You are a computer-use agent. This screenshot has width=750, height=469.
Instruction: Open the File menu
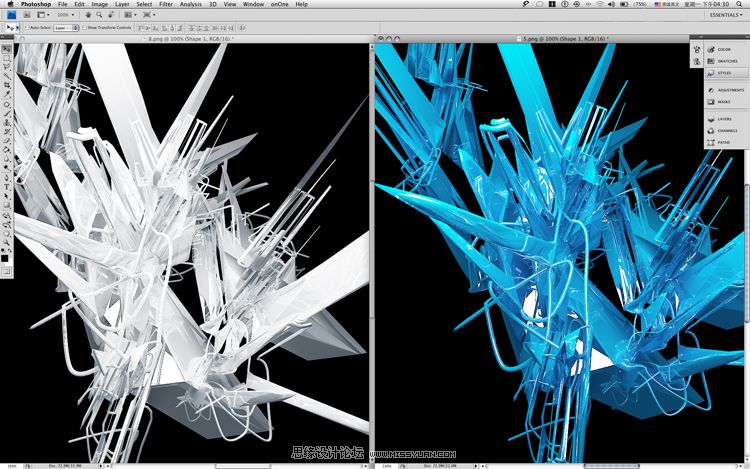[62, 4]
